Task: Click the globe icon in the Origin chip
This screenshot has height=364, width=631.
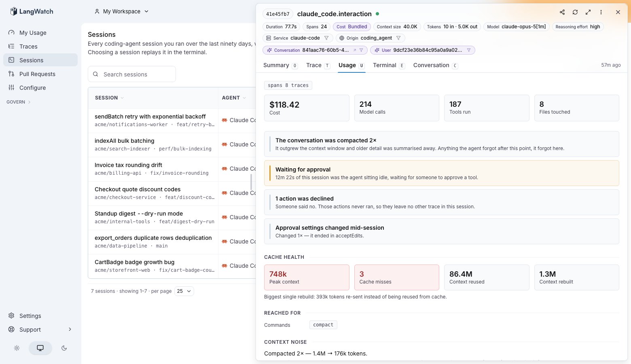Action: point(342,38)
